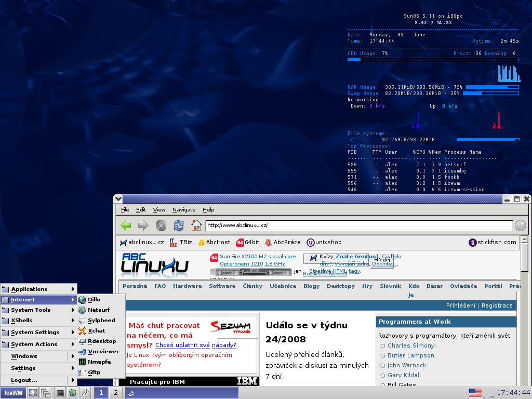Open the Učebnice navigation link
The width and height of the screenshot is (532, 399).
(x=283, y=286)
